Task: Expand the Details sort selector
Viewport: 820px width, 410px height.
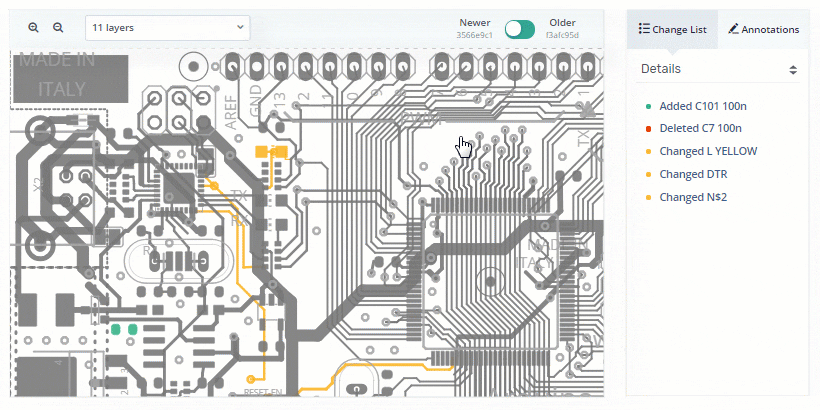Action: tap(793, 70)
